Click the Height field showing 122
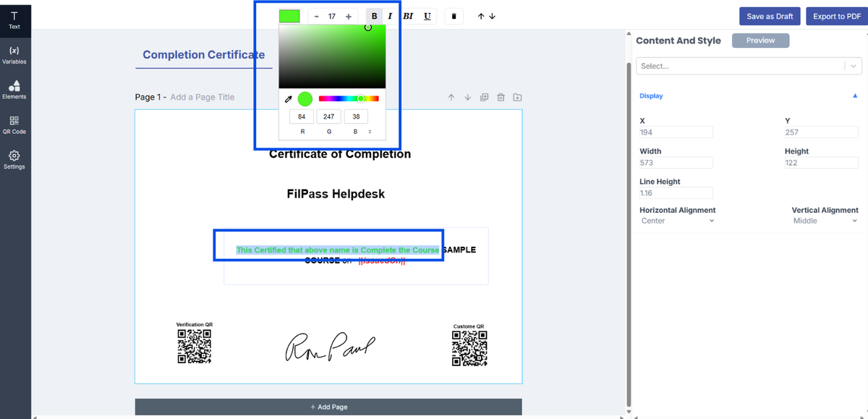 [x=821, y=163]
